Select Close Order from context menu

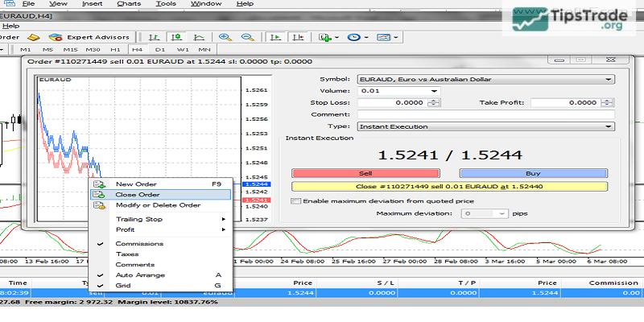[137, 194]
